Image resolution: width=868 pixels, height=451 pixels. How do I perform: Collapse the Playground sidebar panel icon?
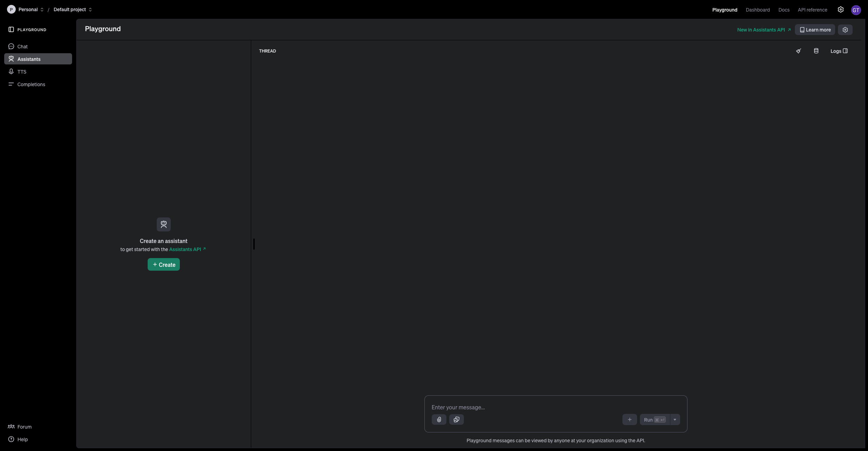pyautogui.click(x=11, y=30)
